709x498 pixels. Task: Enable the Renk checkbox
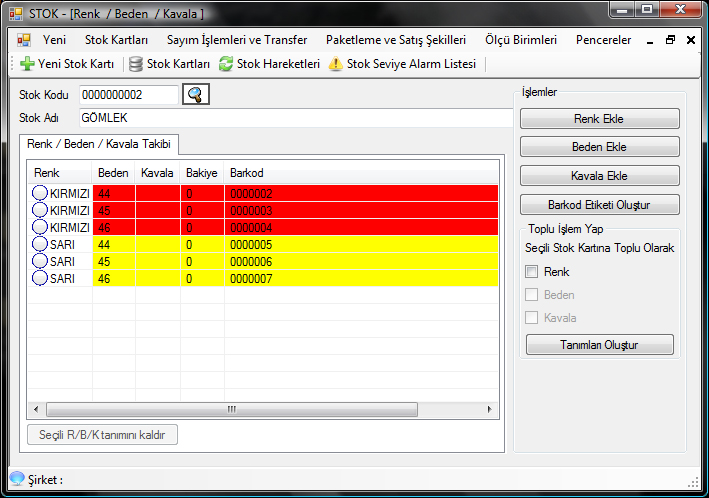[532, 272]
